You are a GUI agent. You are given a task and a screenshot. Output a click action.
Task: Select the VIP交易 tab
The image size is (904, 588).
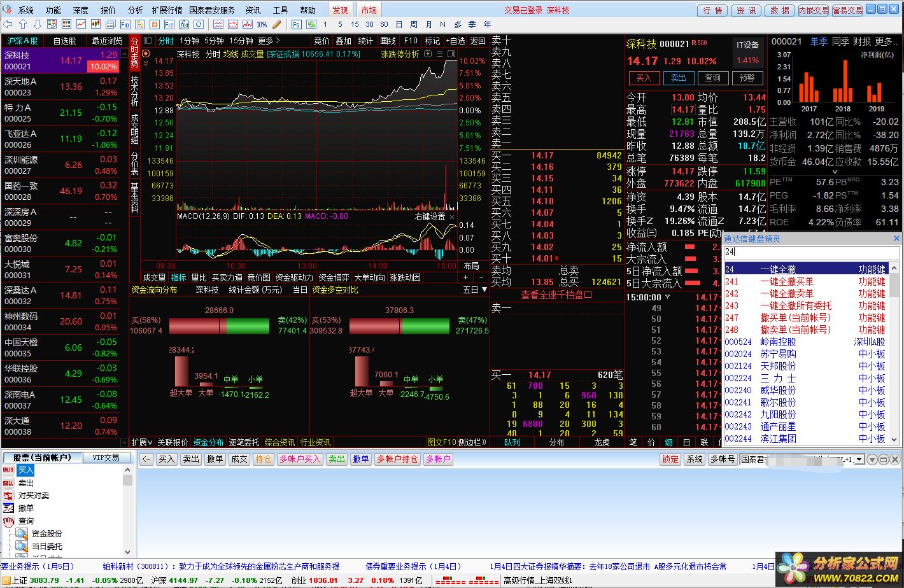point(106,458)
